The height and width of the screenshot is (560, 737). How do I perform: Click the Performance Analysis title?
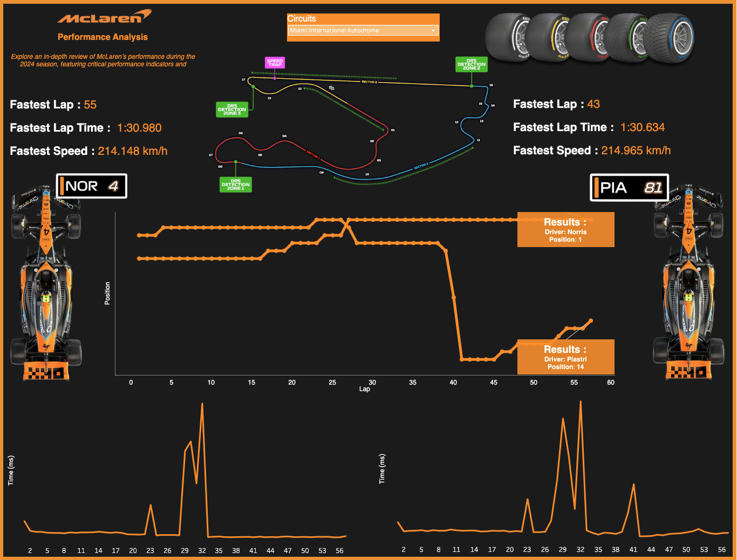click(103, 37)
